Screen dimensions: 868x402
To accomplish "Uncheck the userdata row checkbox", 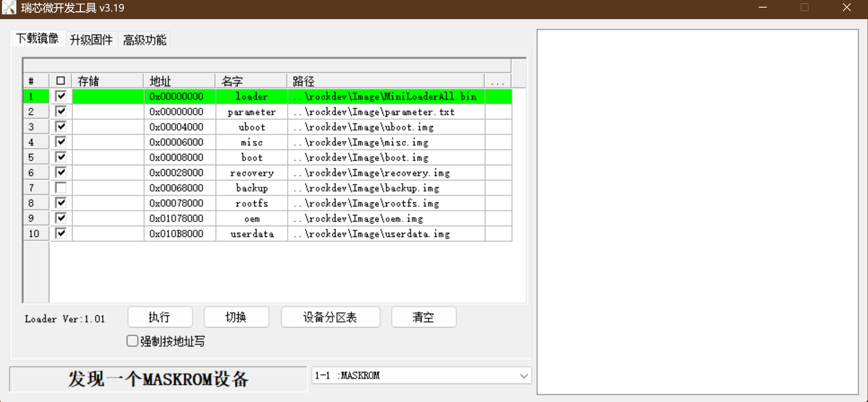I will pyautogui.click(x=61, y=233).
